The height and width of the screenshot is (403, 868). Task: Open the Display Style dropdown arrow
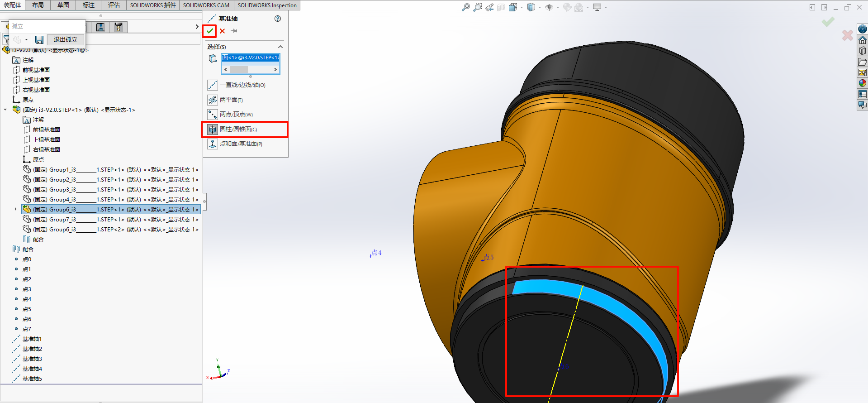540,7
